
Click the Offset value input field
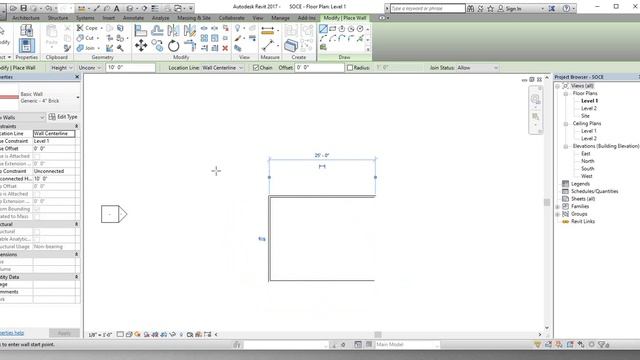(319, 68)
